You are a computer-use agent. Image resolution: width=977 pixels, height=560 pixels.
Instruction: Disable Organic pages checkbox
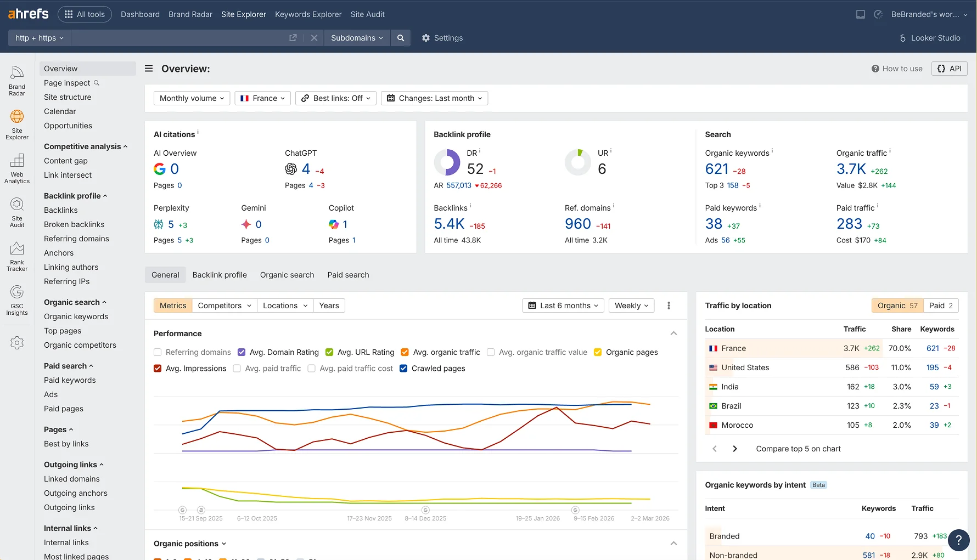[x=598, y=352]
